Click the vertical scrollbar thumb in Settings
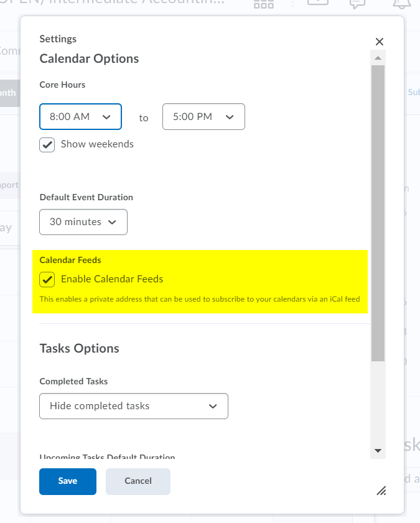The image size is (420, 523). click(377, 211)
